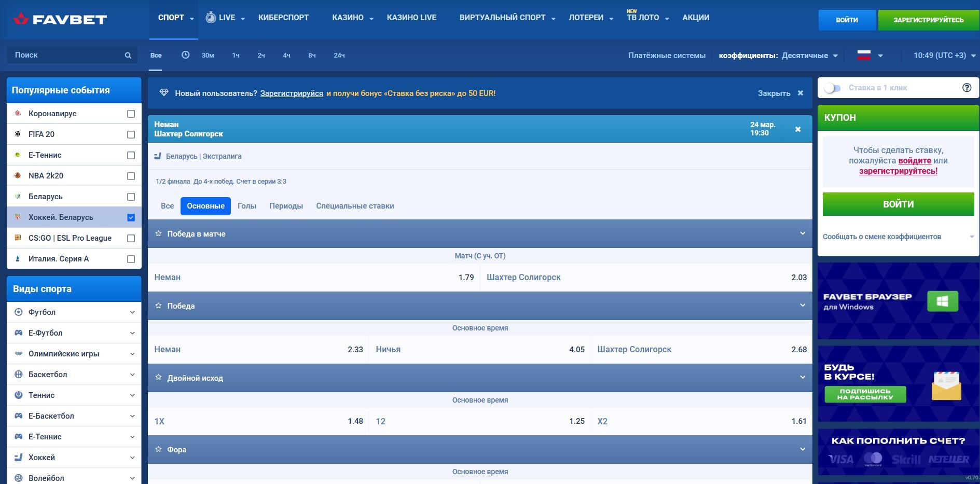Click the FAVBET logo
Screen dimensions: 980x484
click(x=60, y=20)
